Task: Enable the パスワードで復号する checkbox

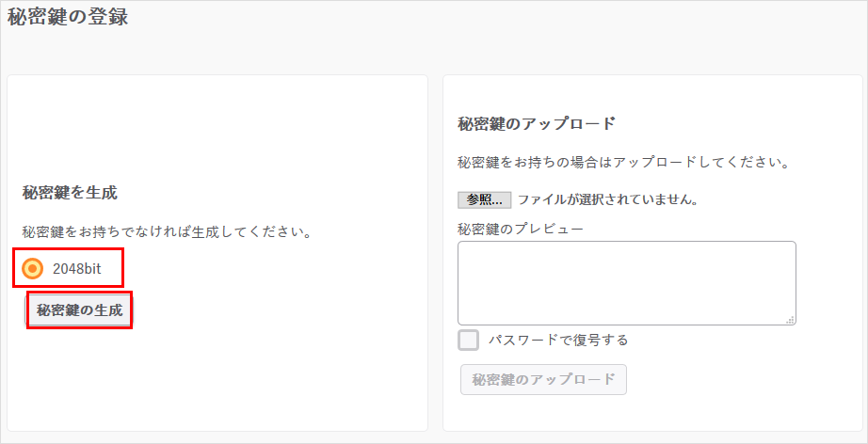Action: pos(468,340)
